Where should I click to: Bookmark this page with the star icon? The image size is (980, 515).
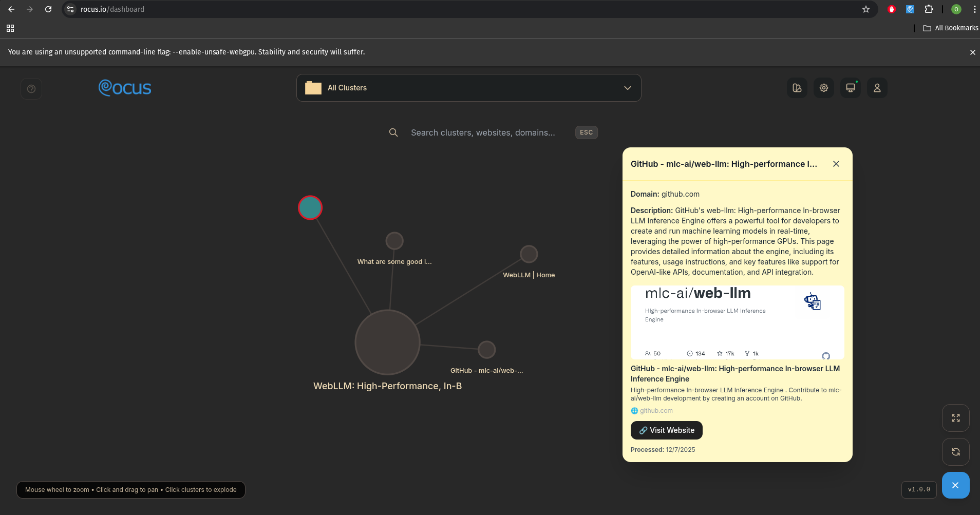pos(866,9)
